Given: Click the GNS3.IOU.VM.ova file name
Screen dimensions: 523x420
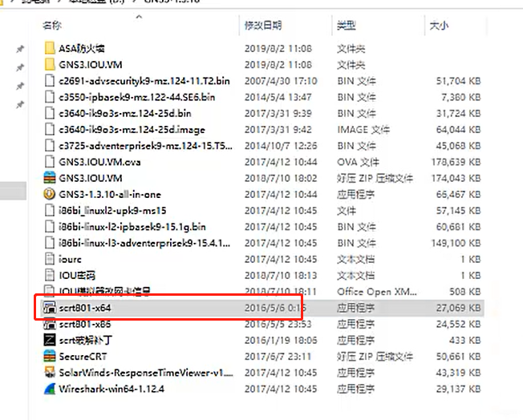Looking at the screenshot, I should click(99, 163).
